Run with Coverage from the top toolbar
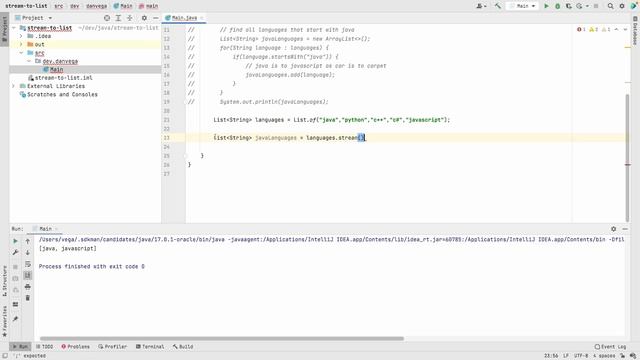This screenshot has height=360, width=640. coord(569,6)
